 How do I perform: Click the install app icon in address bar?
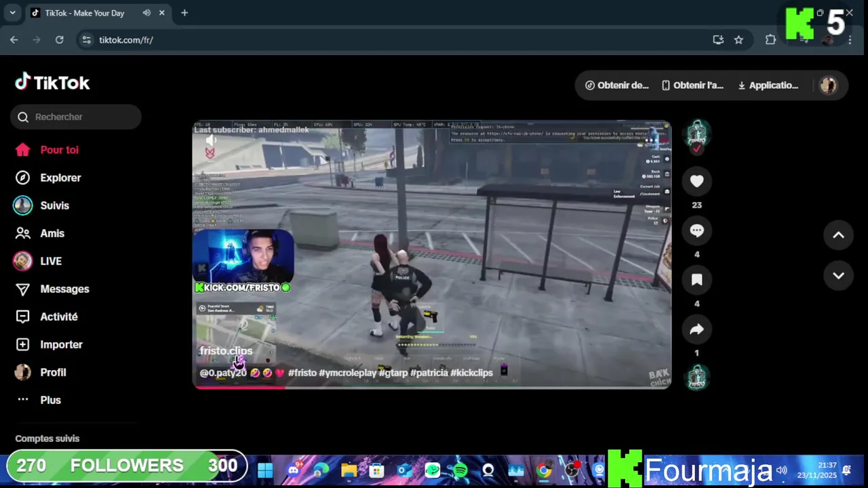point(718,40)
